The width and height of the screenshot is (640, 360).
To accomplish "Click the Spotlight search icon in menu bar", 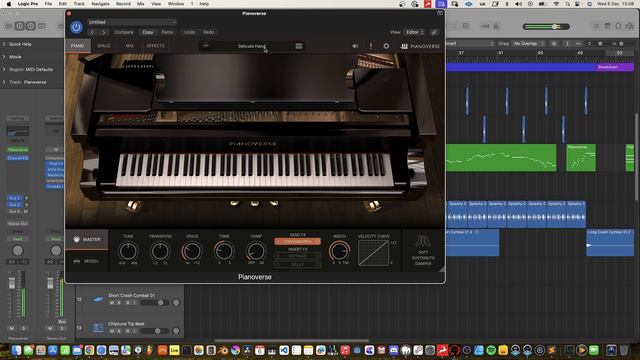I will [x=568, y=4].
